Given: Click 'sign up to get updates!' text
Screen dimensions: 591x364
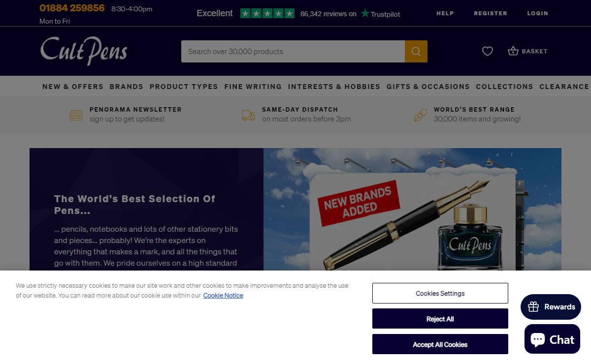Looking at the screenshot, I should coord(127,119).
